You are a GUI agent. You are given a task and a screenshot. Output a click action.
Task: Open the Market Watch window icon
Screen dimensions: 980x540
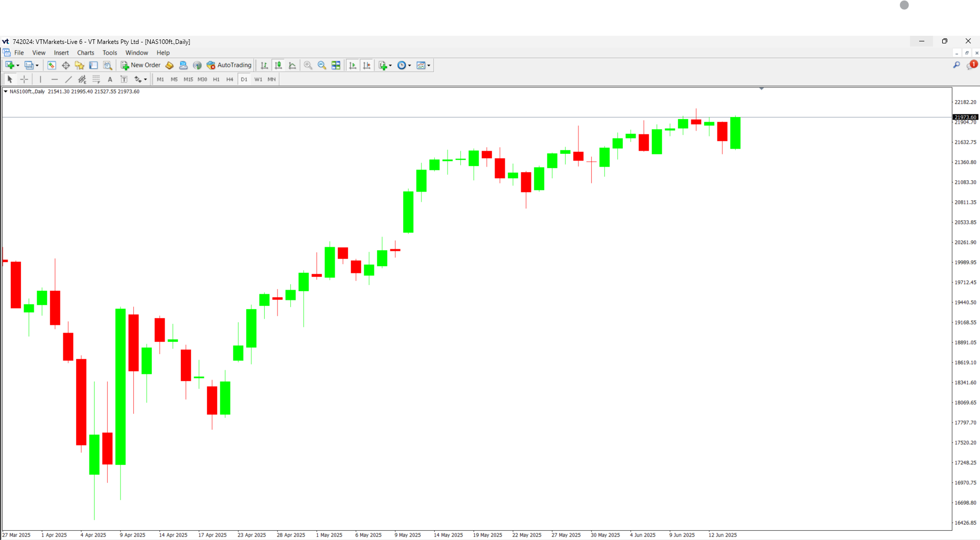(52, 65)
